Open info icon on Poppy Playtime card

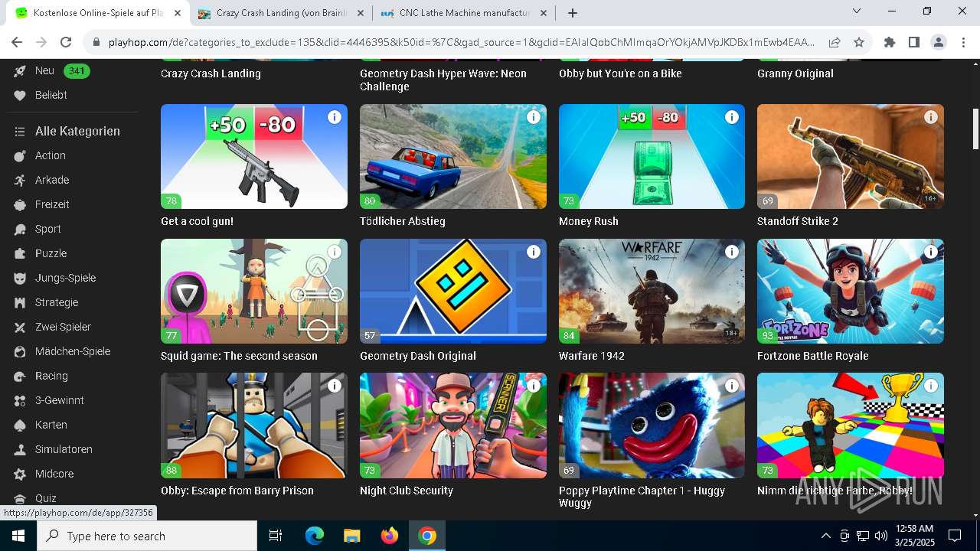(x=732, y=386)
